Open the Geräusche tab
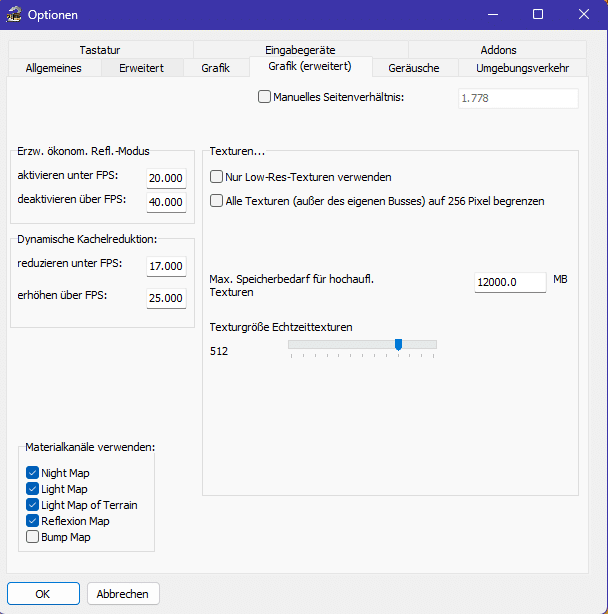 [x=413, y=68]
